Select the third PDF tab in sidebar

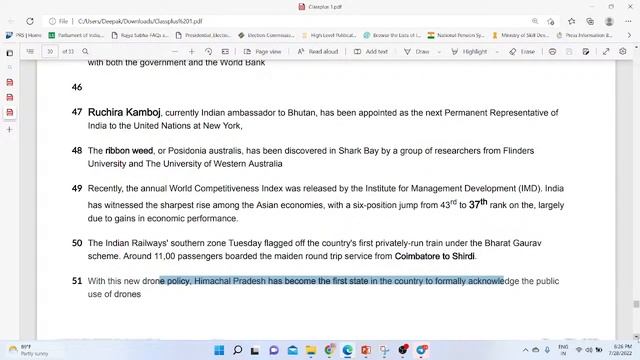[x=10, y=112]
